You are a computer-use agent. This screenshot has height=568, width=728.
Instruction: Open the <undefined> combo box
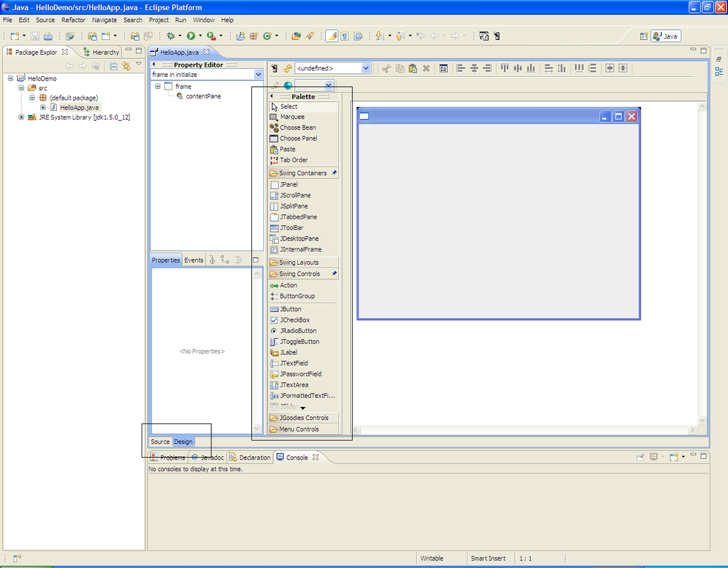click(x=366, y=68)
